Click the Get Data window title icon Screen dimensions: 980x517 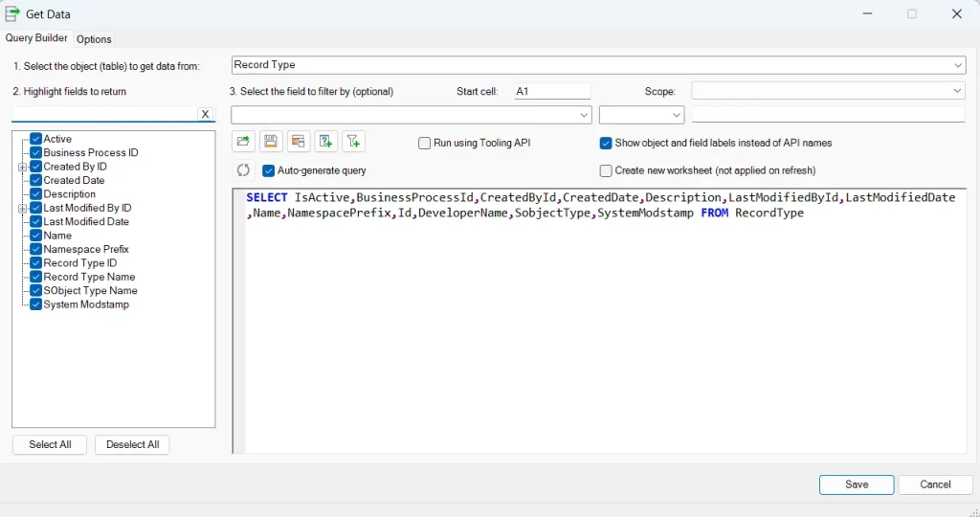pos(12,14)
